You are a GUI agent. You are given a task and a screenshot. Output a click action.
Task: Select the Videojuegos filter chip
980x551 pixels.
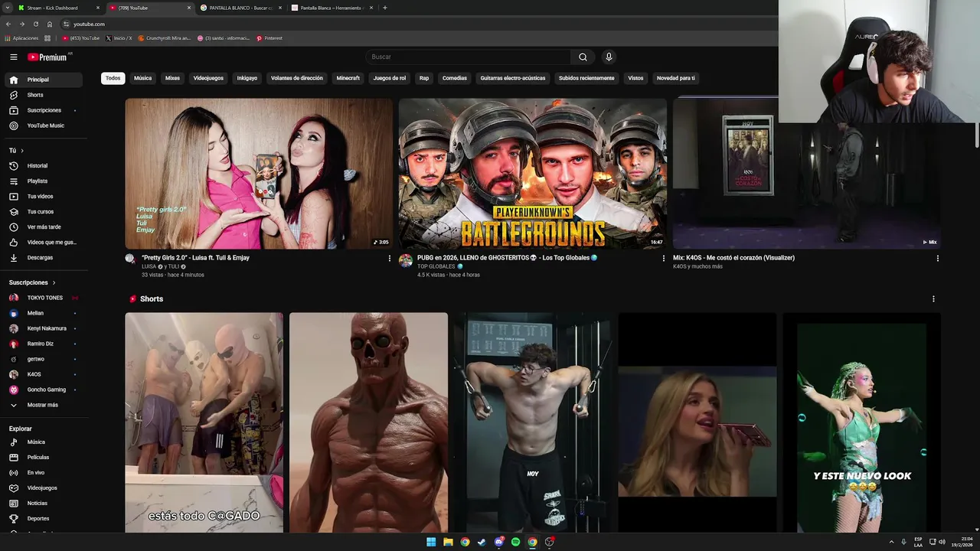208,78
